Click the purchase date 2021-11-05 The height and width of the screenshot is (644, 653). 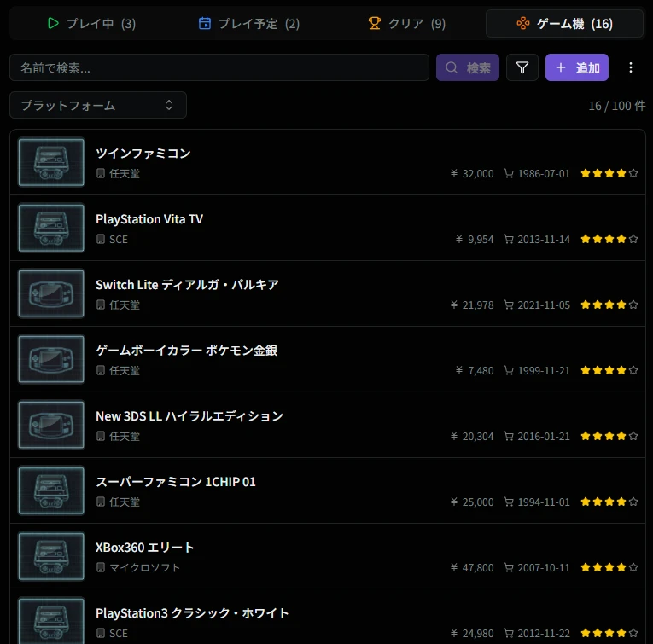pos(544,305)
